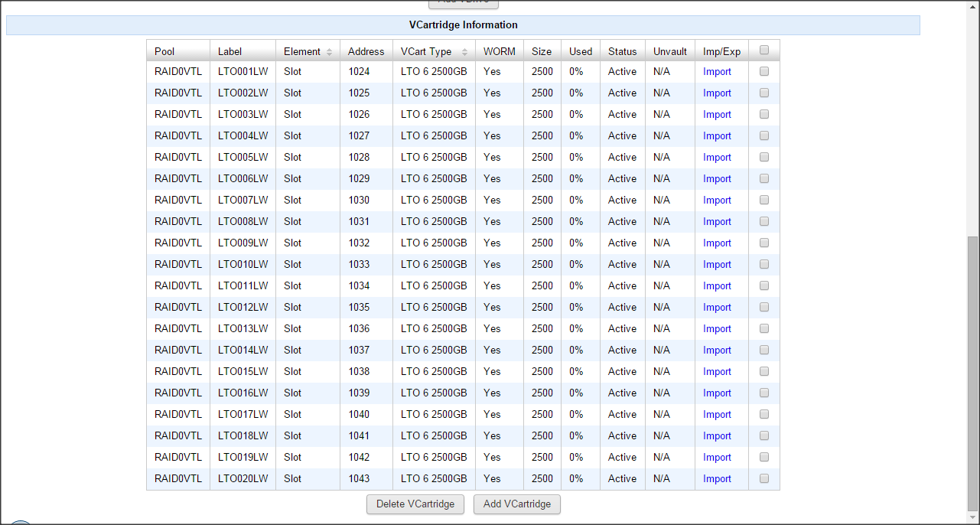The width and height of the screenshot is (980, 525).
Task: Tick the checkbox for LTO010LW row
Action: pos(764,264)
